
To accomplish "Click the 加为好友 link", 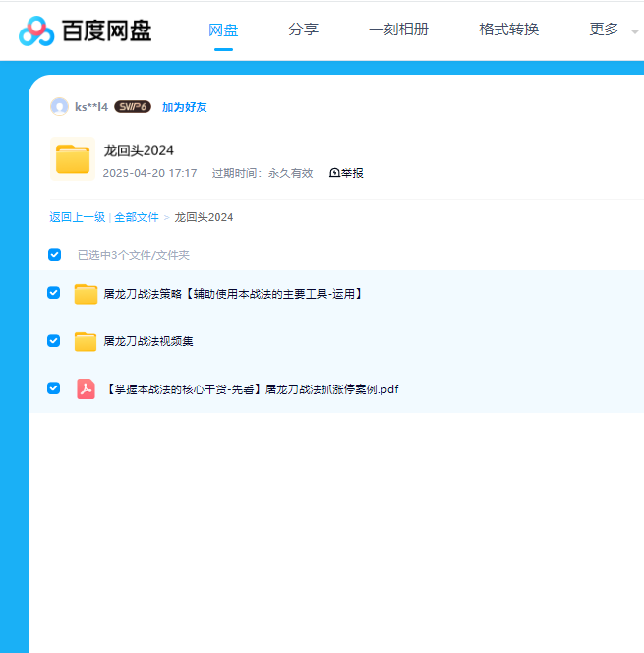I will point(184,107).
